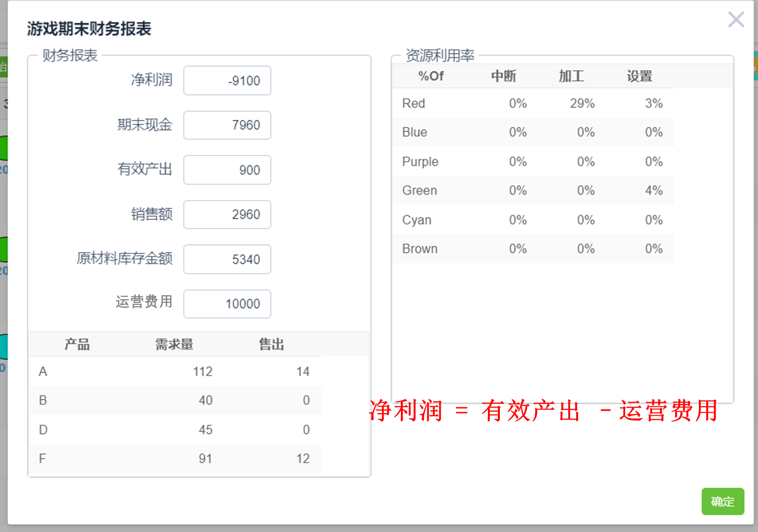The height and width of the screenshot is (532, 758).
Task: Click the 净利润 input field showing -9100
Action: (227, 81)
